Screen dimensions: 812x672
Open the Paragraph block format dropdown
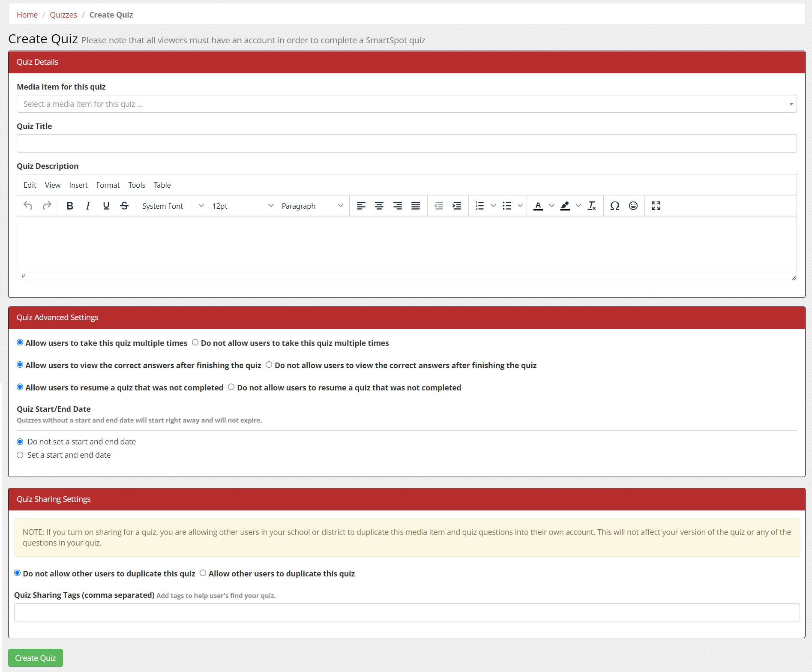[312, 206]
